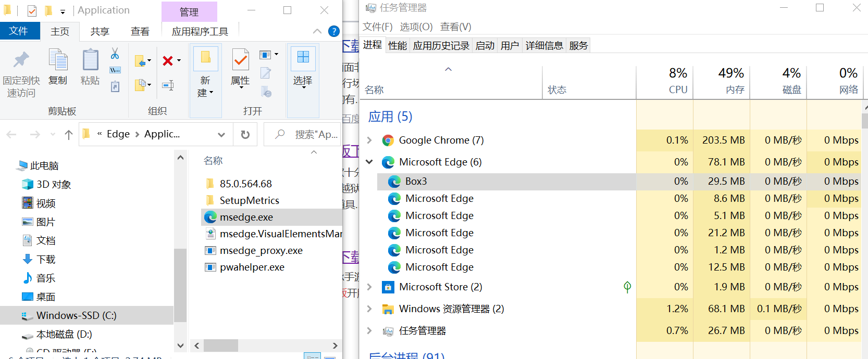Sort processes by 网络 column

[x=835, y=82]
